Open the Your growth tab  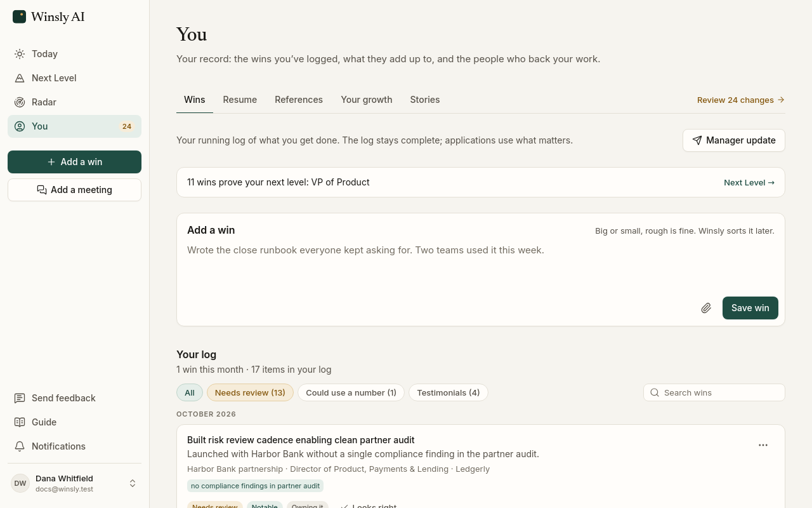pyautogui.click(x=367, y=100)
